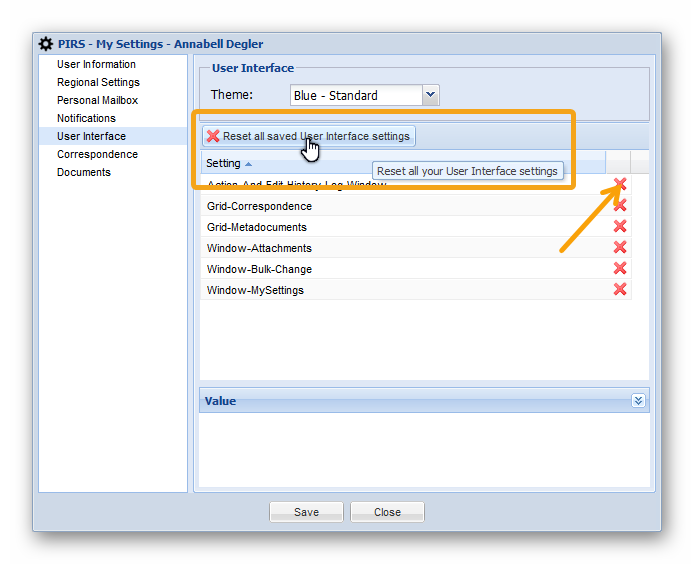Open Documents settings section
694x564 pixels.
pos(84,172)
